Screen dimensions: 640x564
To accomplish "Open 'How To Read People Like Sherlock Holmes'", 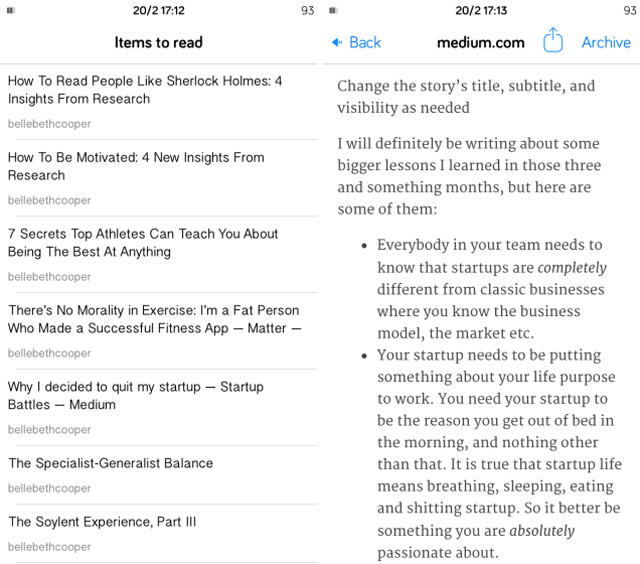I will (159, 102).
